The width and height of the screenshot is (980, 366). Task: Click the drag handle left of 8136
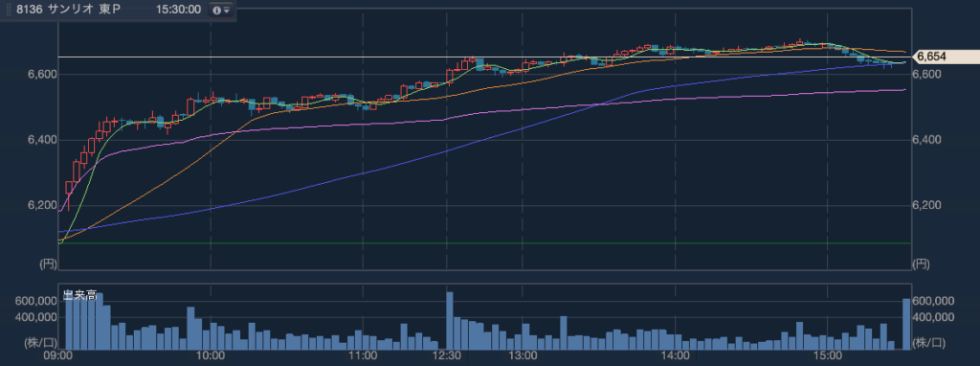click(10, 10)
